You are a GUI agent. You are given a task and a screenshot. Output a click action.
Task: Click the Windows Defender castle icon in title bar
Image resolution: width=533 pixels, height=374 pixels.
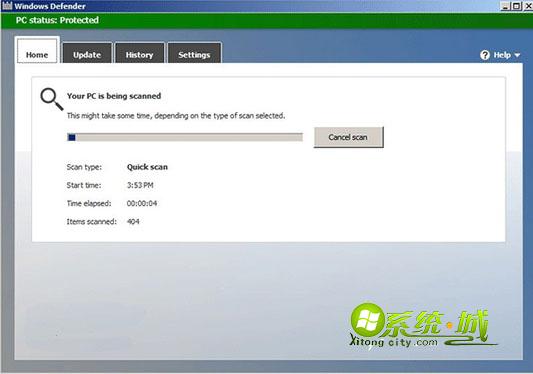(7, 5)
